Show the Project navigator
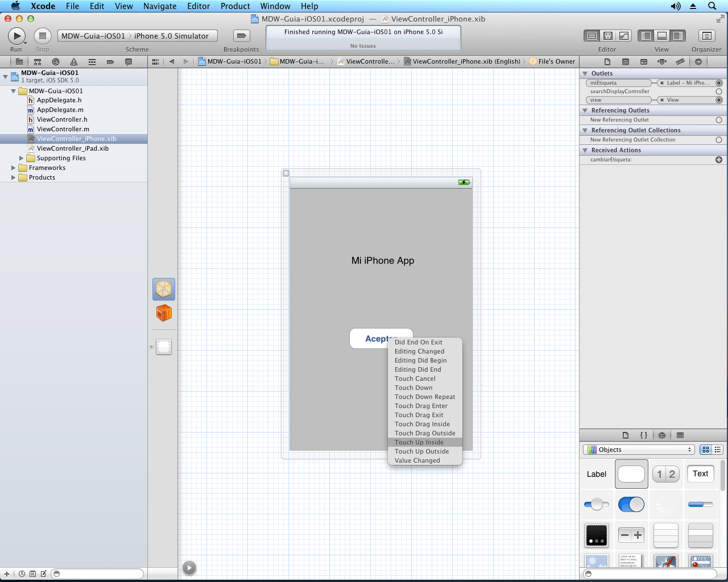This screenshot has height=582, width=728. coord(19,61)
